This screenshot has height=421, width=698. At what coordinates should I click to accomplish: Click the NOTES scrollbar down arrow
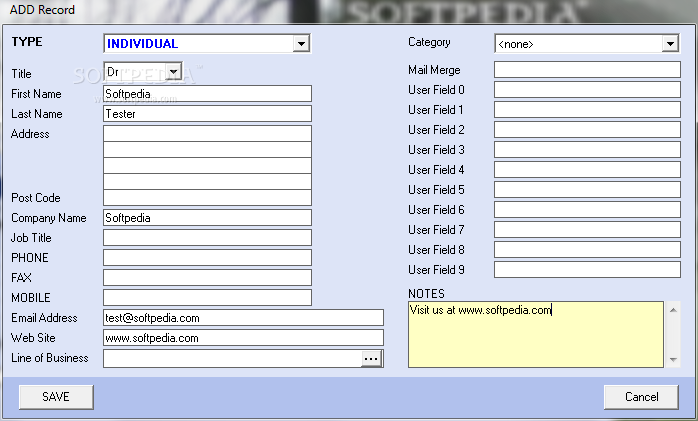click(x=673, y=360)
